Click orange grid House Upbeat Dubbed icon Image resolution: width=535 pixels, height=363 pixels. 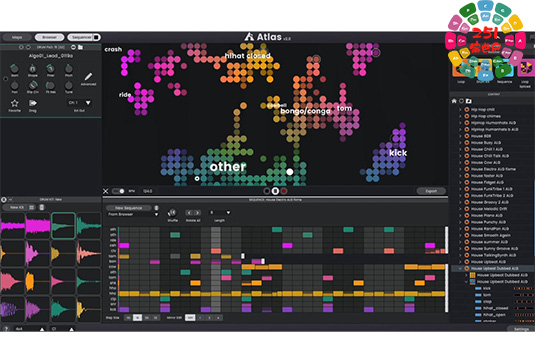tap(473, 275)
